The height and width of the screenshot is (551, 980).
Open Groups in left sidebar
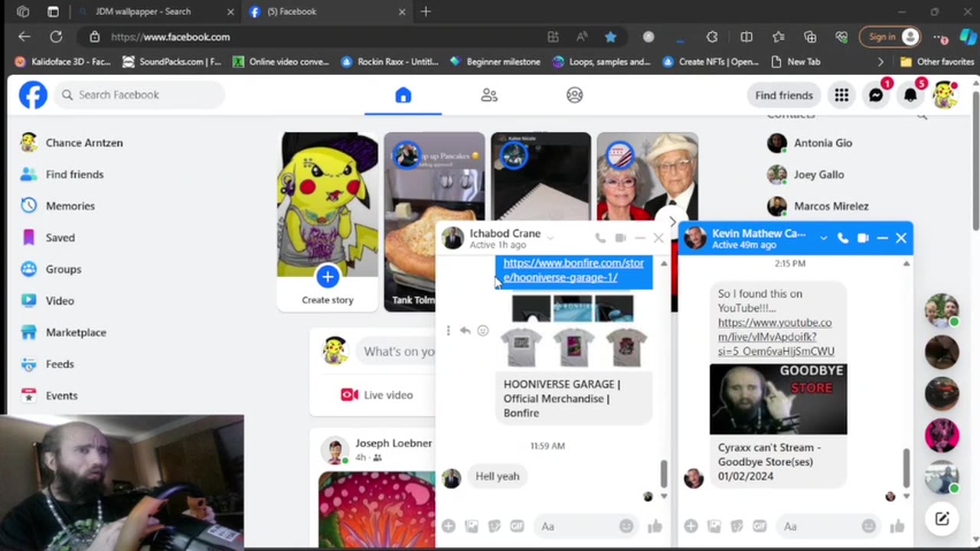pos(63,269)
